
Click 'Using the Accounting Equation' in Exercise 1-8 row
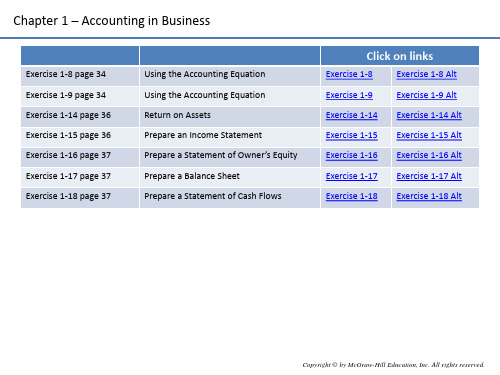point(205,74)
